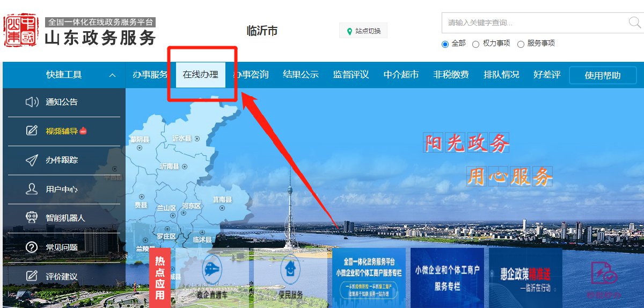This screenshot has height=308, width=644.
Task: Open the 惠企政策精准送 banner
Action: pyautogui.click(x=525, y=277)
